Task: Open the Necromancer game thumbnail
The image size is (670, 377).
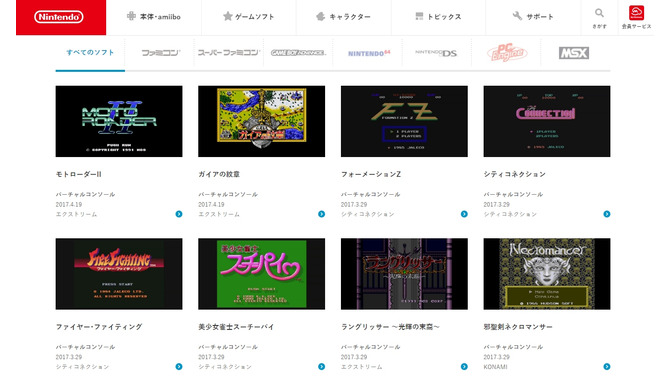Action: [547, 274]
